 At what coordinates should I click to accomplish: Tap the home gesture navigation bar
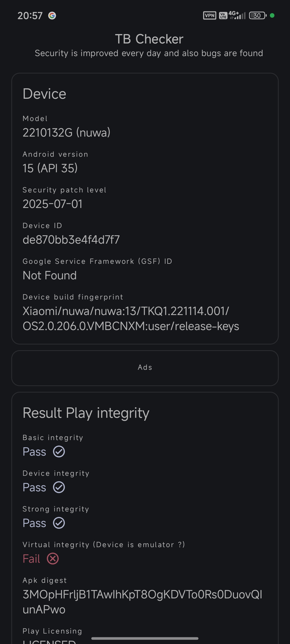click(x=145, y=638)
